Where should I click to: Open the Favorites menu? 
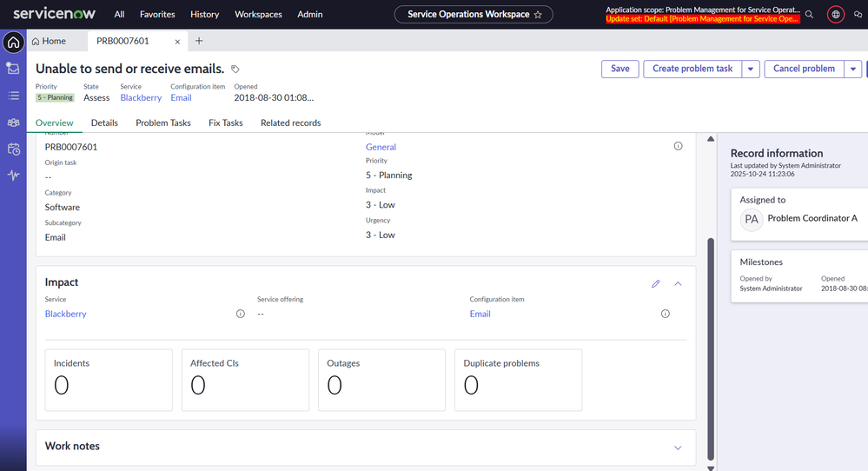(x=157, y=15)
